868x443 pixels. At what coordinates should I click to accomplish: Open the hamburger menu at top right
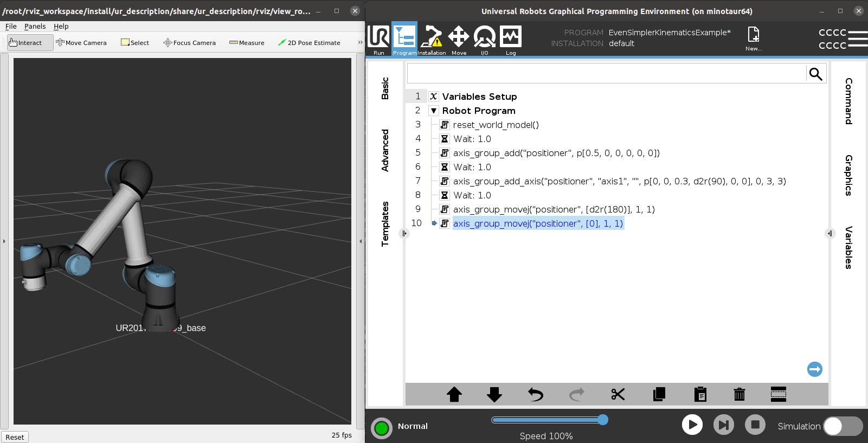[x=858, y=39]
